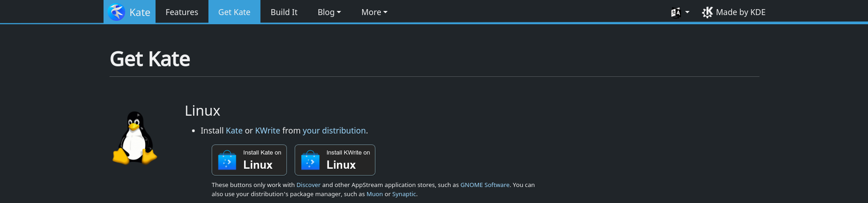
Task: Go to the Build It page
Action: 284,12
